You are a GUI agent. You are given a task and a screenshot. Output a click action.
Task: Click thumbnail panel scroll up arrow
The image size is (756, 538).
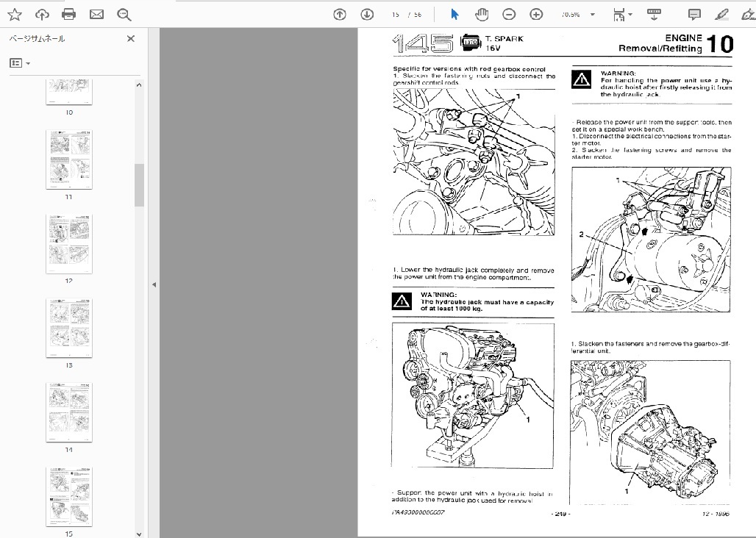click(139, 85)
